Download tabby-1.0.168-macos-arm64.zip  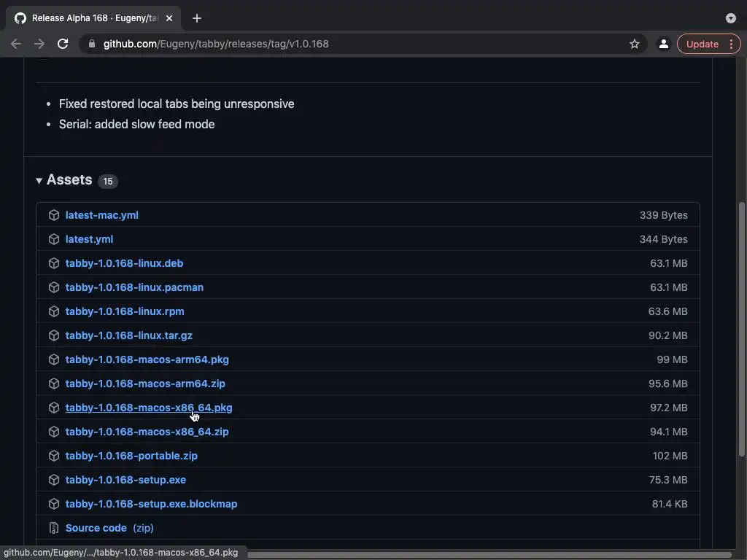tap(145, 384)
